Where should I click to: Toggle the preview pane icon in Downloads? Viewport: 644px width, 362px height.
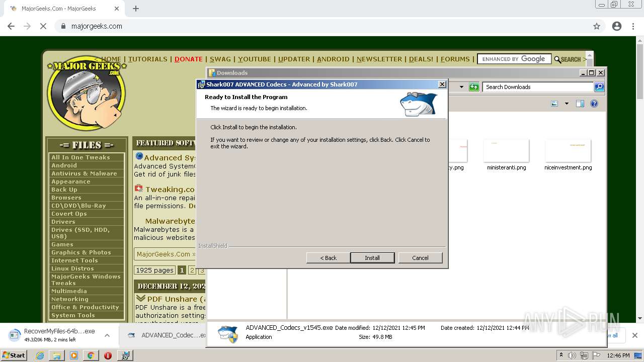pos(580,104)
